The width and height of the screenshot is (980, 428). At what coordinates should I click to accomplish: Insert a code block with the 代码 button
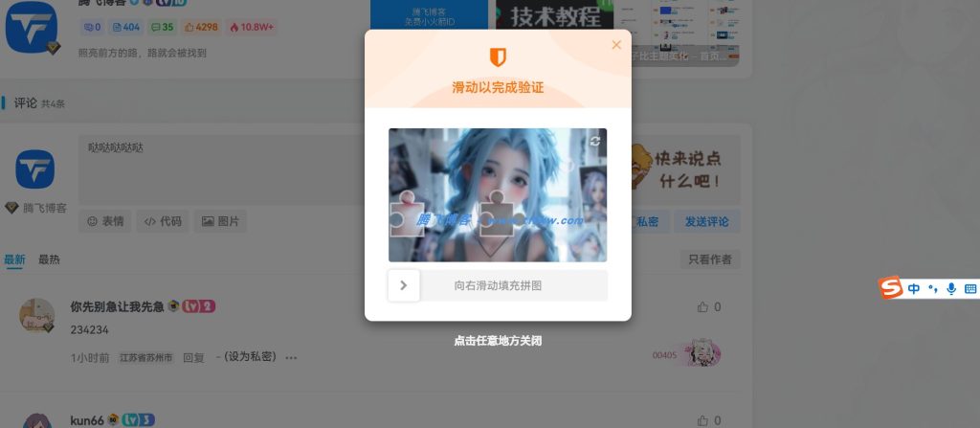(163, 221)
